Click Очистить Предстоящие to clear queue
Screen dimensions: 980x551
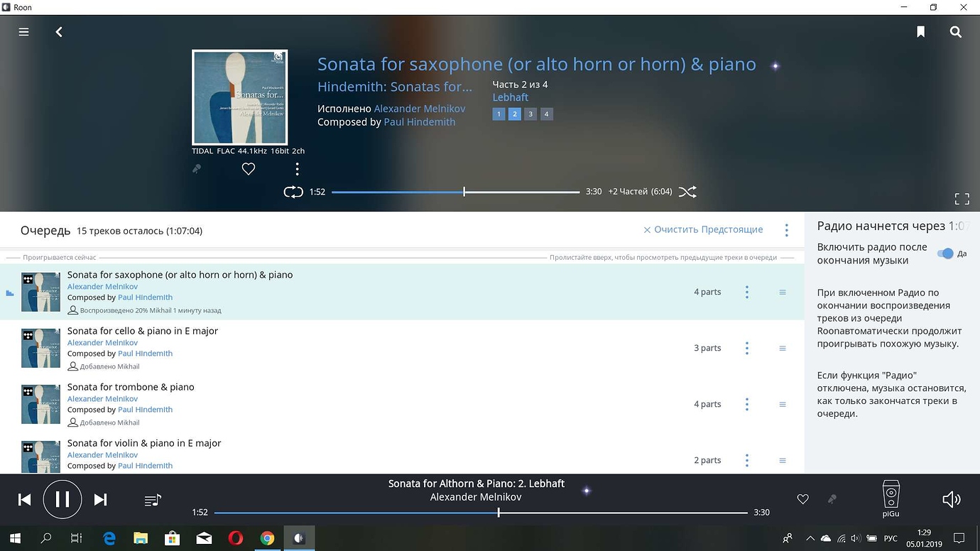[703, 229]
